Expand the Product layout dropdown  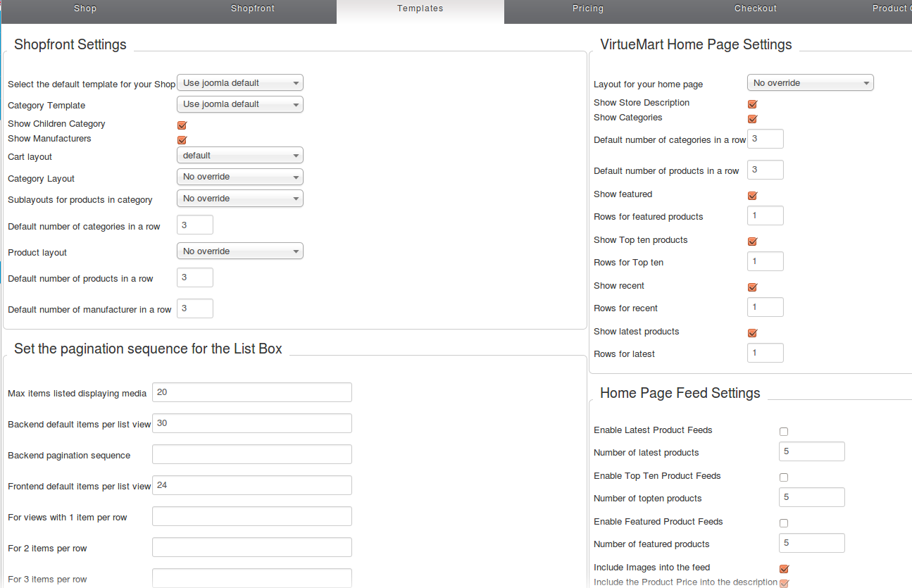pos(240,251)
